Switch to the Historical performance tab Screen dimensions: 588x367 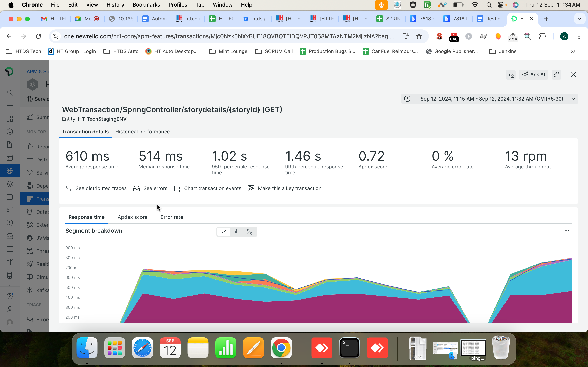click(142, 132)
